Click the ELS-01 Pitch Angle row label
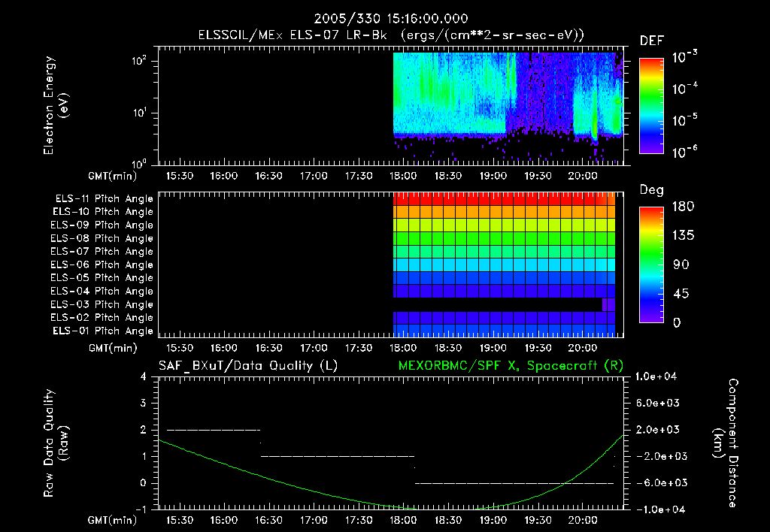 point(103,331)
